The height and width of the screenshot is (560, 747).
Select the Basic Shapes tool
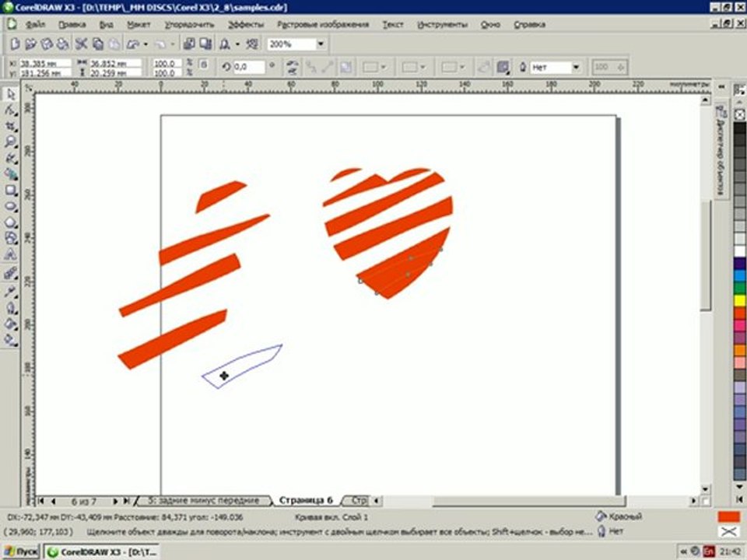(10, 239)
